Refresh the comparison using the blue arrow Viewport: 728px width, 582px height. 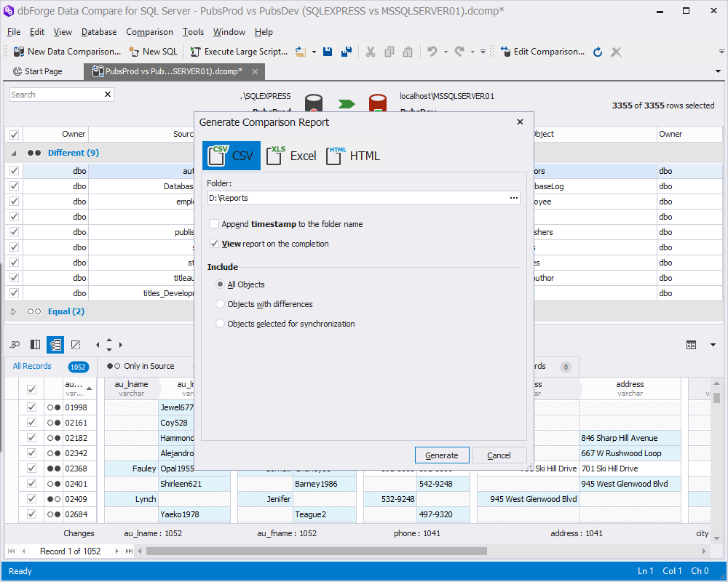[x=598, y=52]
